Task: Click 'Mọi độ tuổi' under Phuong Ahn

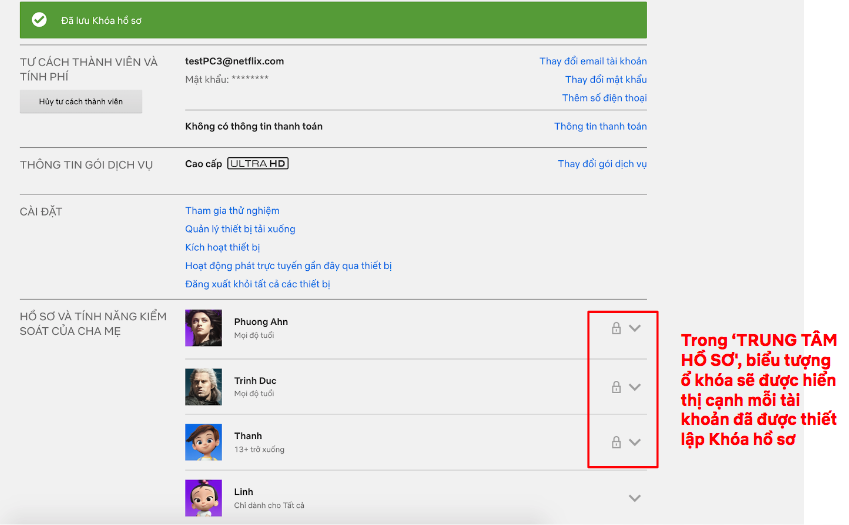Action: tap(254, 335)
